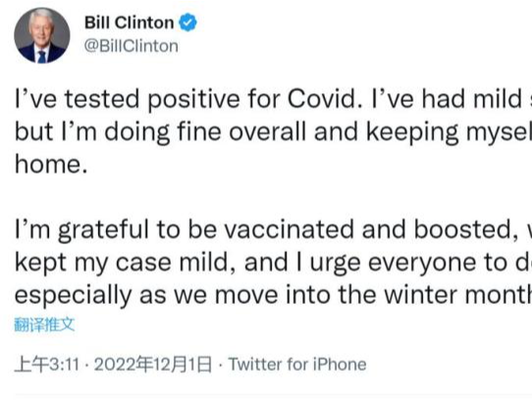Click the line "I'm grateful to be vaccinated"

click(x=273, y=229)
